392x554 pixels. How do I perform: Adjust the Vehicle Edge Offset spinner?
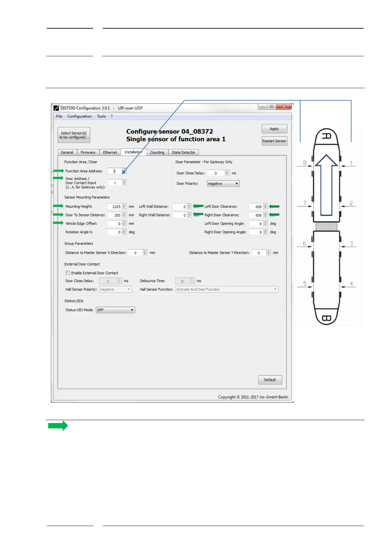point(124,224)
